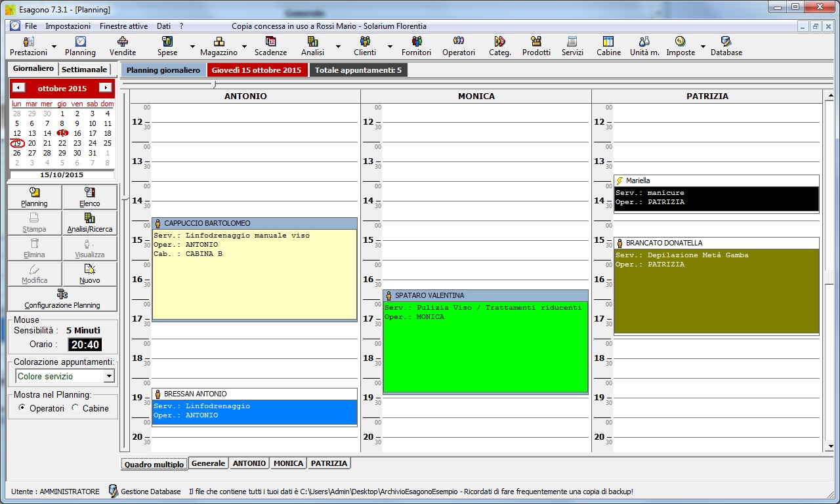Click the Elenco button

[x=90, y=197]
